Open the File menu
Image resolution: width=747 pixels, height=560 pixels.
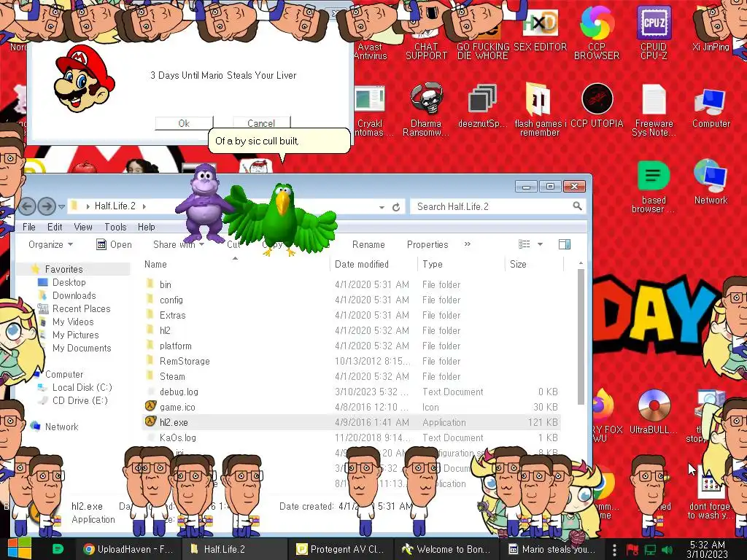click(x=29, y=227)
